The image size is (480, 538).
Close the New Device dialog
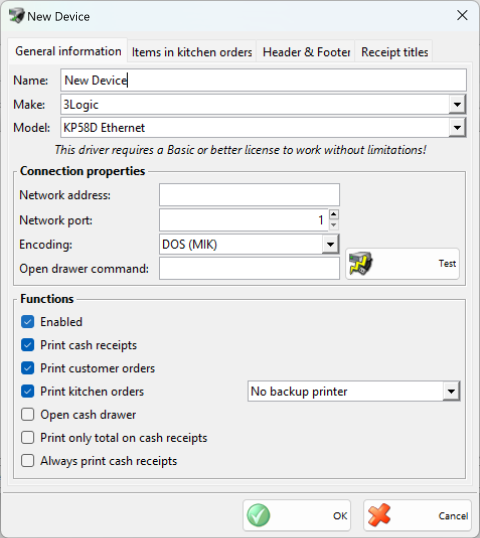(462, 15)
